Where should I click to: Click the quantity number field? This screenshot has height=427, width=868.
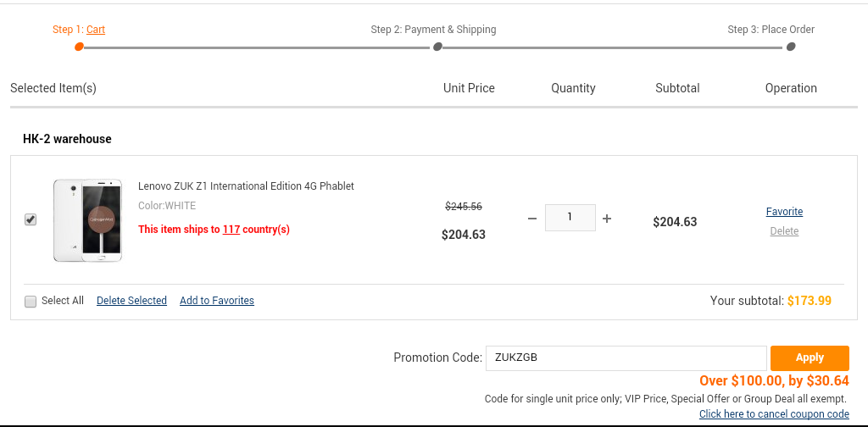[x=570, y=218]
